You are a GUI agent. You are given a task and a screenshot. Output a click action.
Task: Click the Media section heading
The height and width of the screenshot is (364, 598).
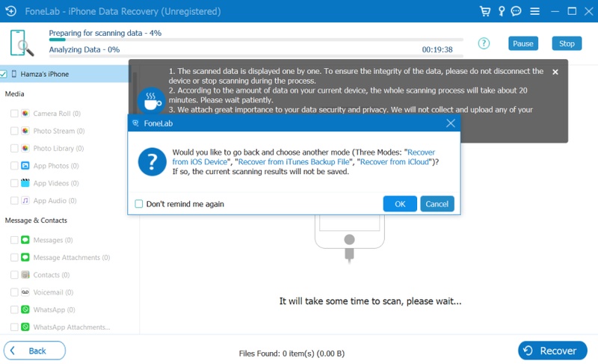[x=14, y=93]
